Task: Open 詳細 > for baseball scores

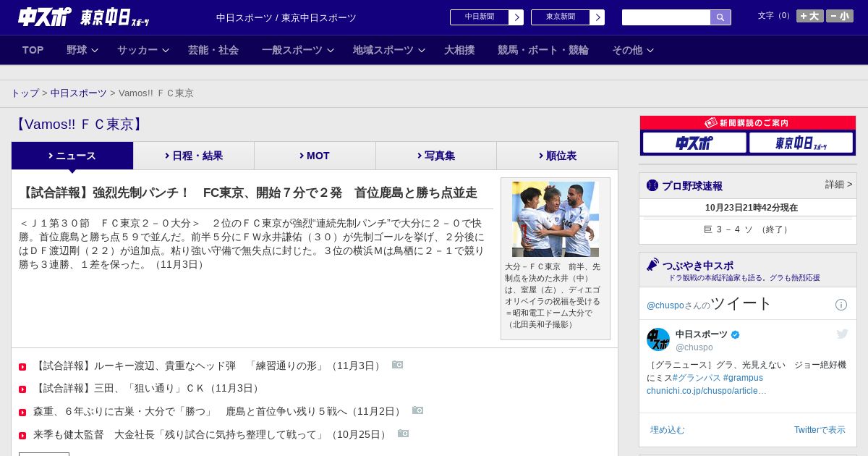Action: (839, 185)
